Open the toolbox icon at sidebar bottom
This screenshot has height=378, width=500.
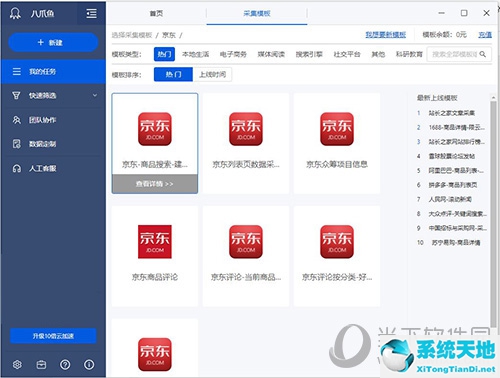(x=41, y=365)
